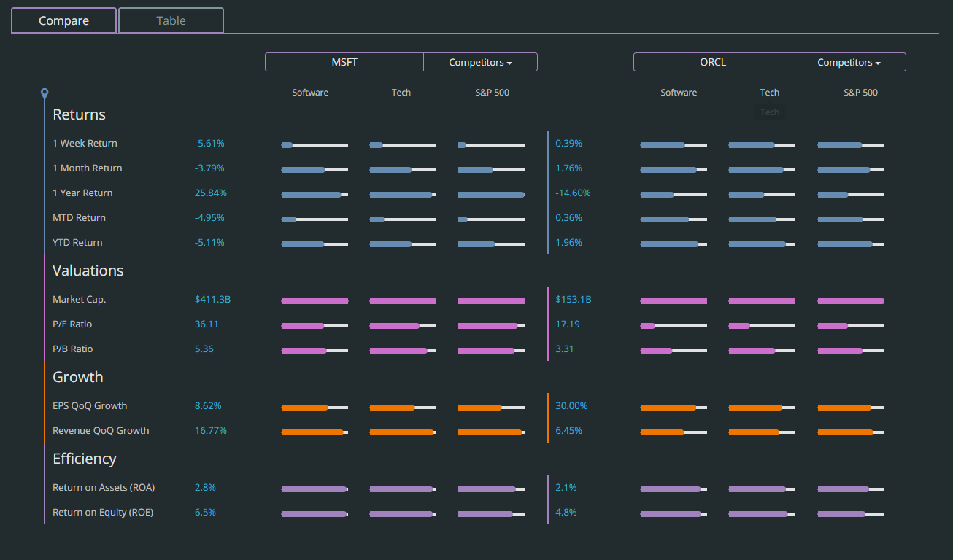Select ORCL's YTD Return value 1.96%
Screen dimensions: 953x560
569,243
